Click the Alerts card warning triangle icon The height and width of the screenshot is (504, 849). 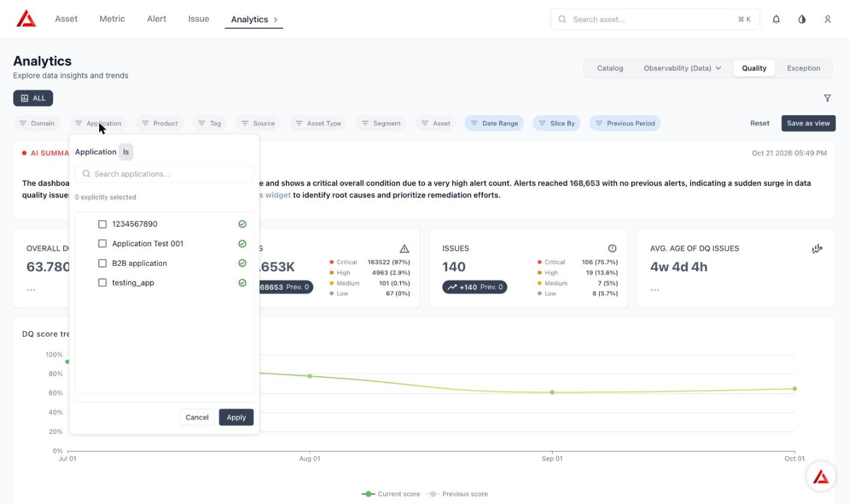(x=404, y=248)
